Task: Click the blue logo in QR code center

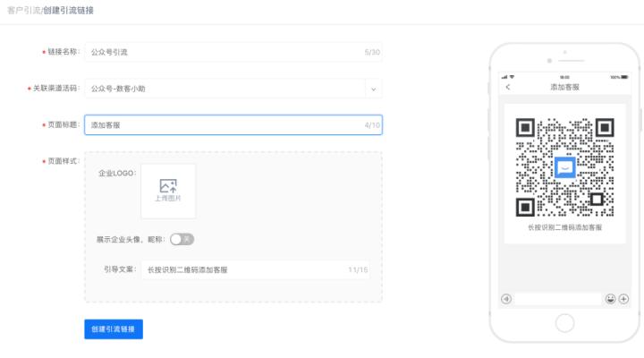Action: (564, 167)
